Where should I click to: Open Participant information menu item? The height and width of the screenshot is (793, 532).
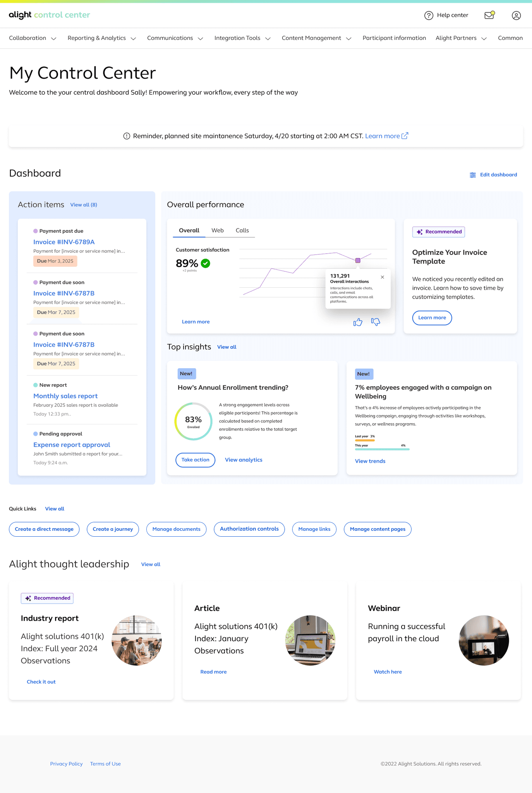394,38
